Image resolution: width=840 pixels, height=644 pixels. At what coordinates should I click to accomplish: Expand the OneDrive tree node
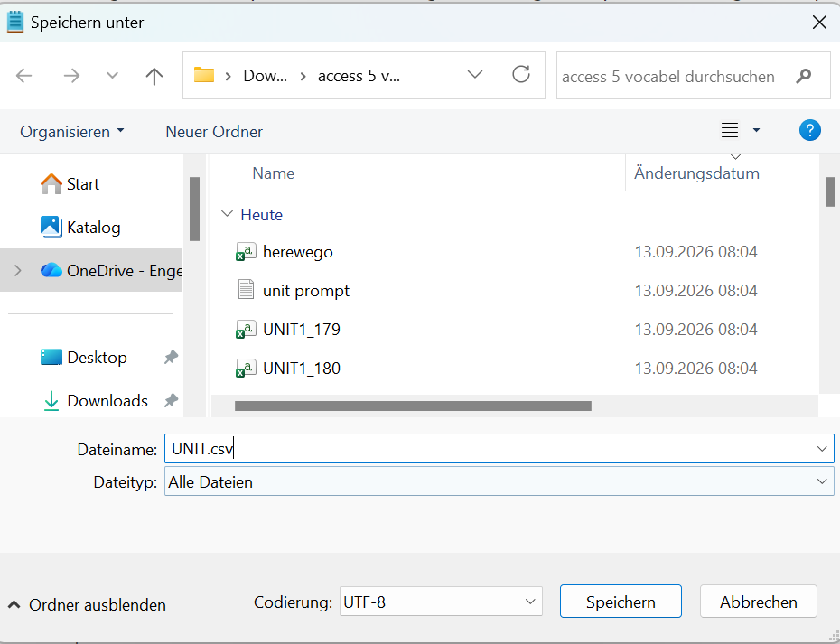(x=18, y=271)
